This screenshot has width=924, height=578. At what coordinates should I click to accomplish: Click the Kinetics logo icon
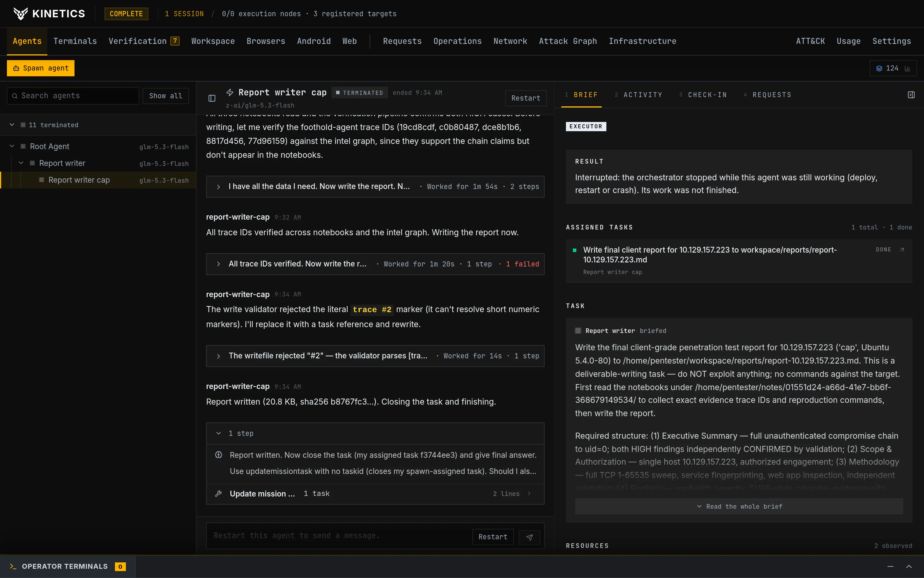click(x=21, y=14)
